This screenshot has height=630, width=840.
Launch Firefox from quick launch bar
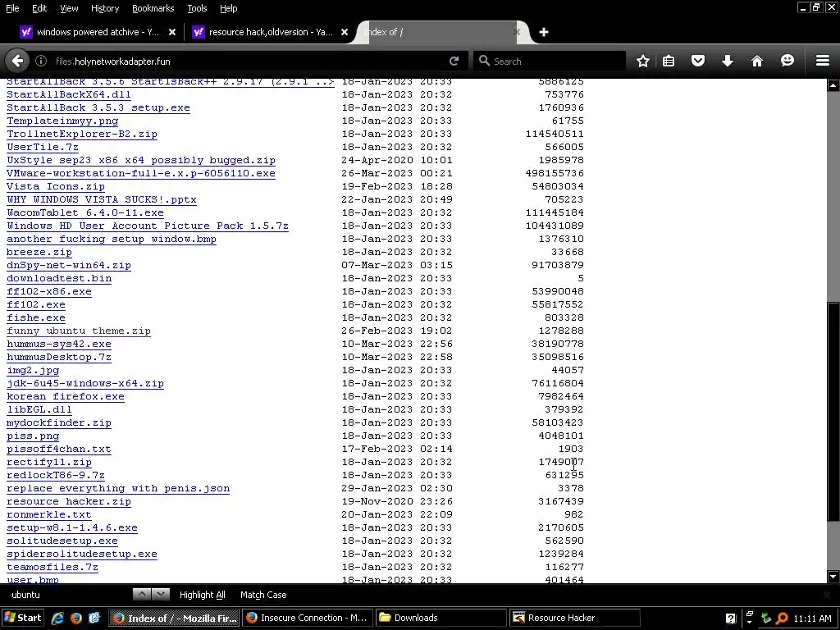click(75, 618)
